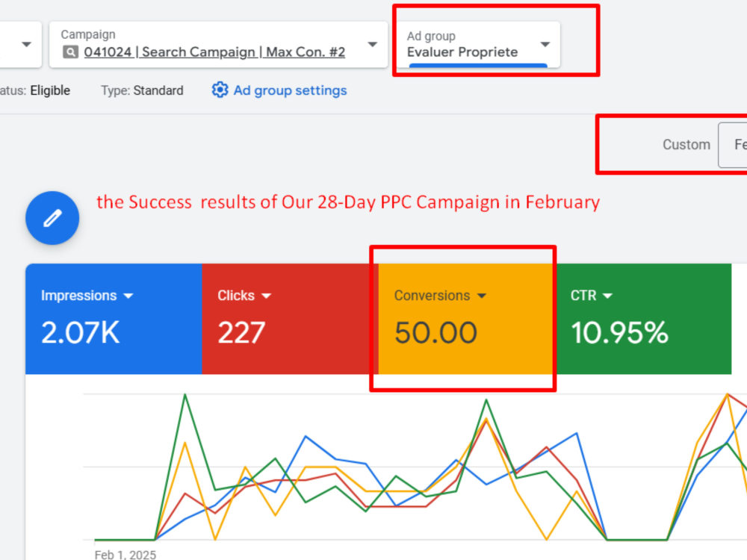
Task: Open the leftmost partially visible dropdown arrow
Action: [27, 44]
